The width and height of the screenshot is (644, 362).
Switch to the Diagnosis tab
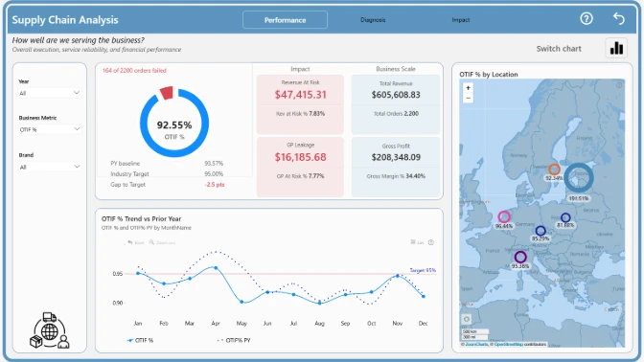pyautogui.click(x=373, y=20)
